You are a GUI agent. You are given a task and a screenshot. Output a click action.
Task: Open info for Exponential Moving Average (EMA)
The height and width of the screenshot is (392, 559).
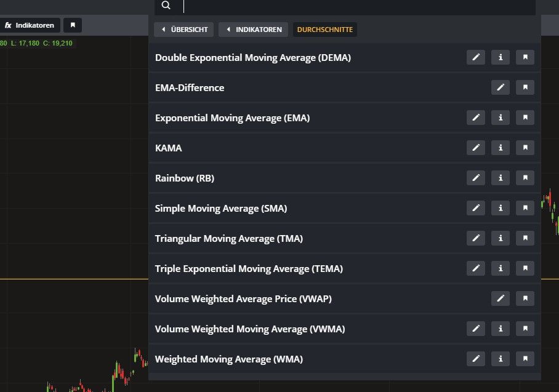501,118
